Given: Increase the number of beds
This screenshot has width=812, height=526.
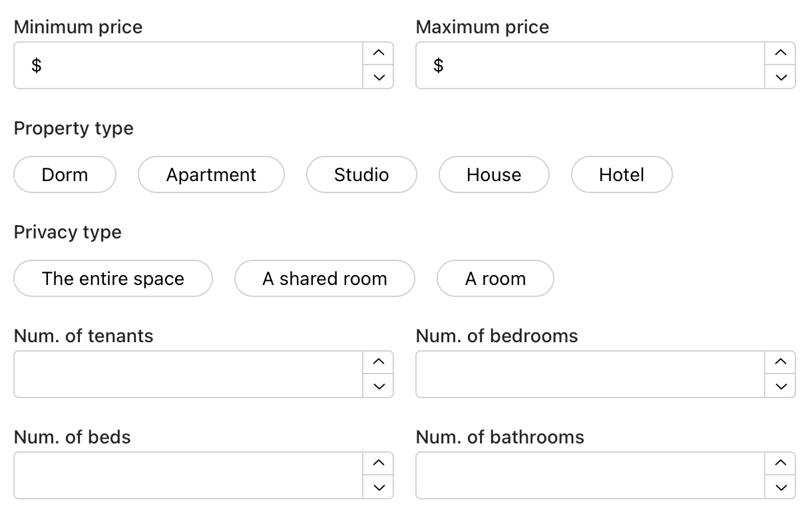Looking at the screenshot, I should tap(379, 463).
